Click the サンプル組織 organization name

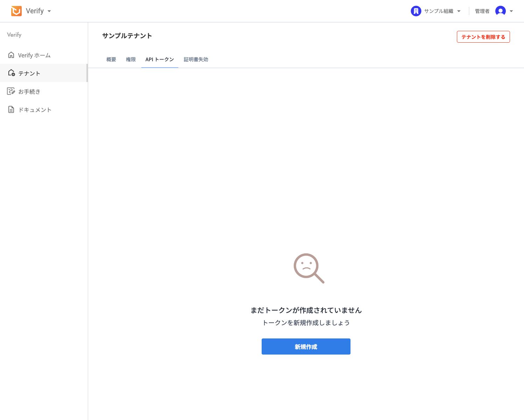439,11
